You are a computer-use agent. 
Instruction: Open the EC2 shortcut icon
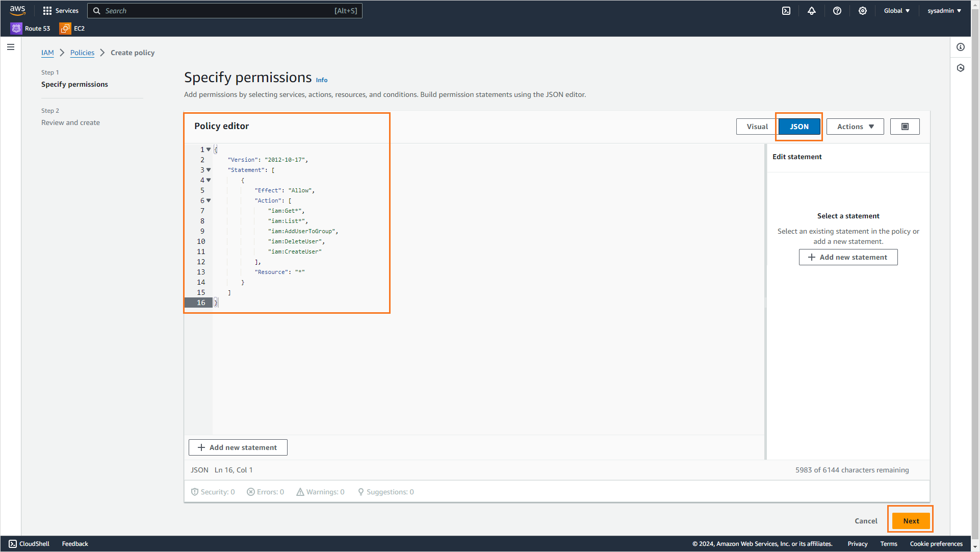(65, 29)
